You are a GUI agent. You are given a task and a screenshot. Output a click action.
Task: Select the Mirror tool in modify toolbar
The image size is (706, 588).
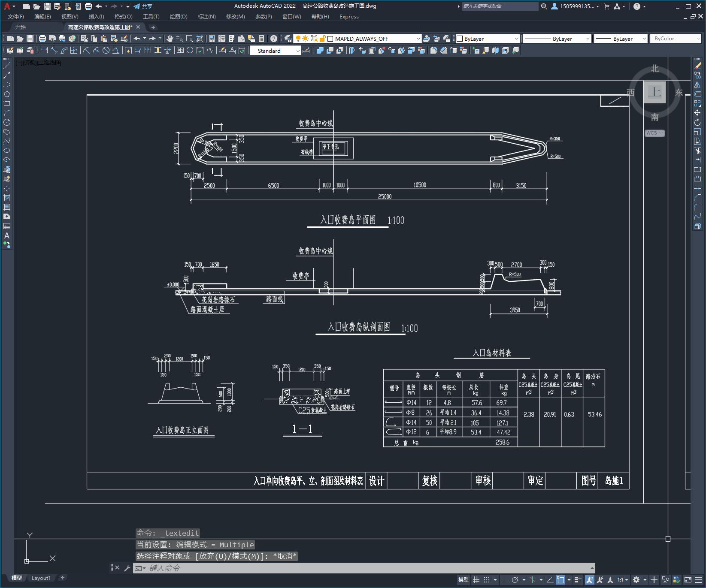coord(697,85)
